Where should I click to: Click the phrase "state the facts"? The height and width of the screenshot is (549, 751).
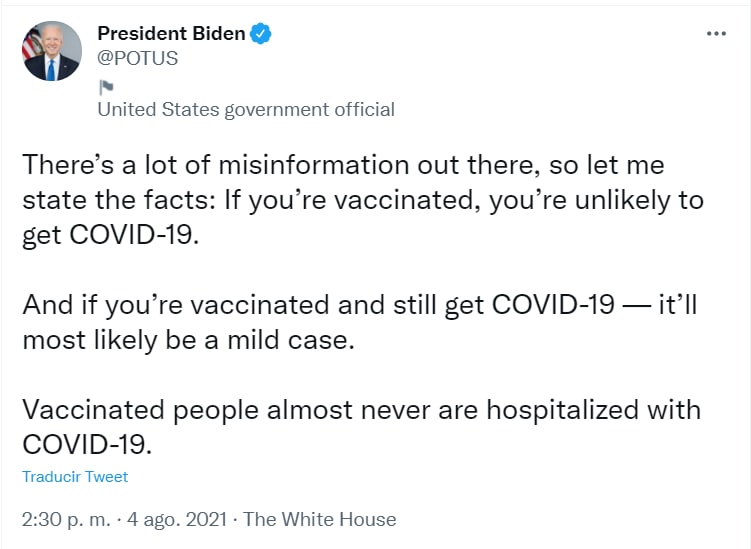pos(112,199)
